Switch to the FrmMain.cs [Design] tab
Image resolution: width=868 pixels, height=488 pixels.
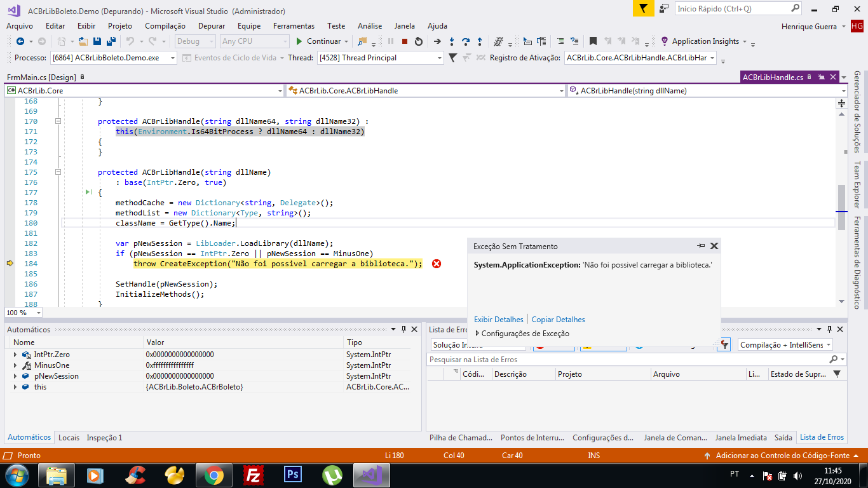click(x=41, y=77)
